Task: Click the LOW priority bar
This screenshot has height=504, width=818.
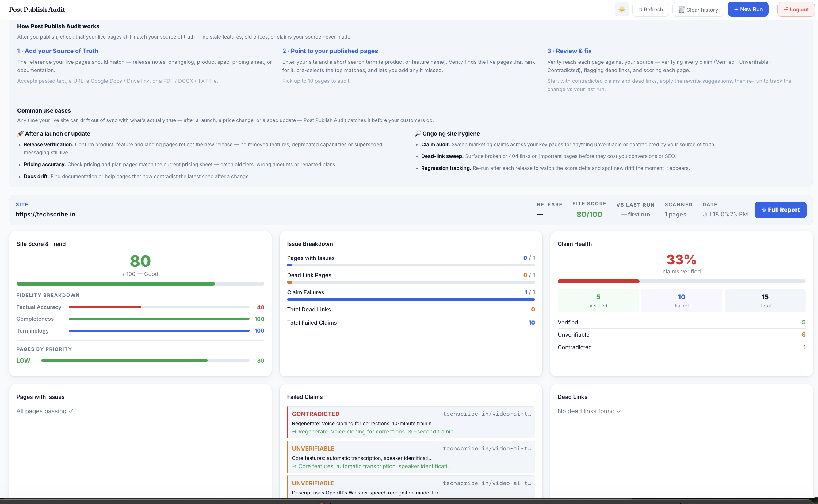Action: point(145,360)
